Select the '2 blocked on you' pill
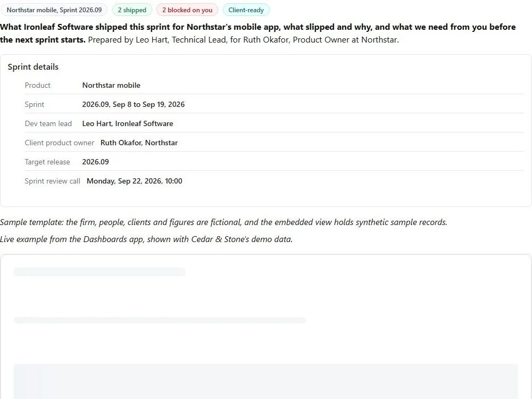532x399 pixels. pos(187,10)
